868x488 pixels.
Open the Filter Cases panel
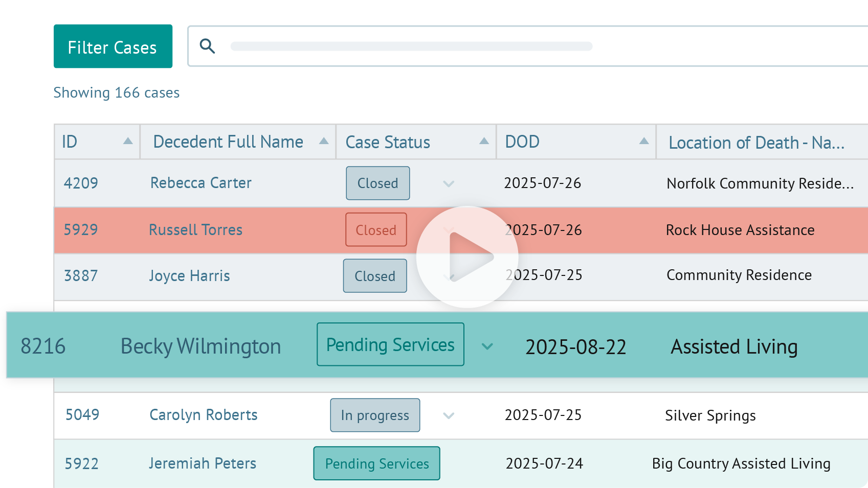click(x=113, y=47)
